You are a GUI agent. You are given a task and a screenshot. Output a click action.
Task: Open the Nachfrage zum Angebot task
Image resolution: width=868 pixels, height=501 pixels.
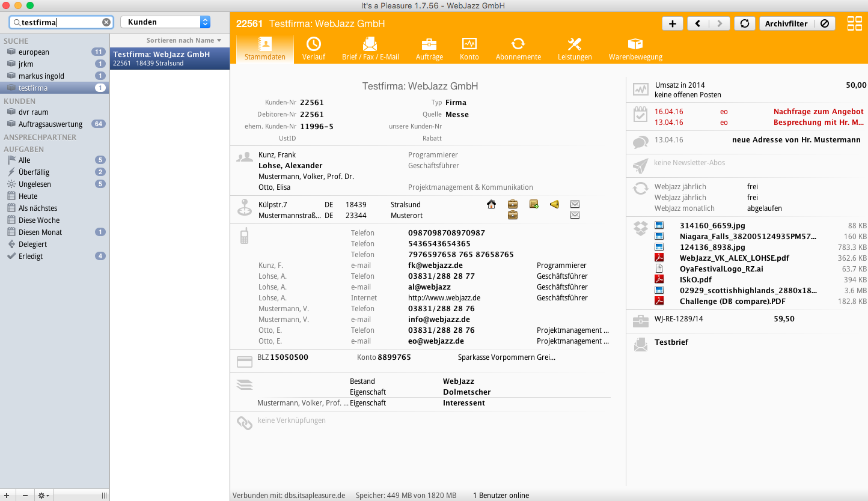(818, 111)
